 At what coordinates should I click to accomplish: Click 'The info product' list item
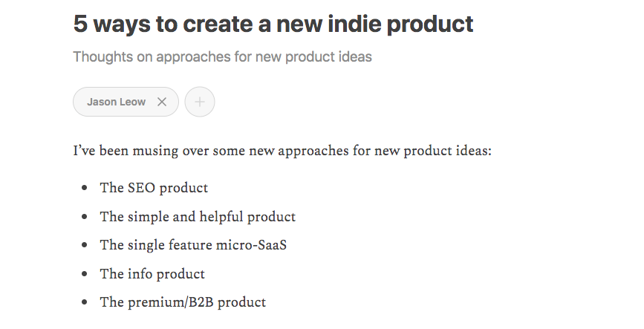(x=152, y=274)
